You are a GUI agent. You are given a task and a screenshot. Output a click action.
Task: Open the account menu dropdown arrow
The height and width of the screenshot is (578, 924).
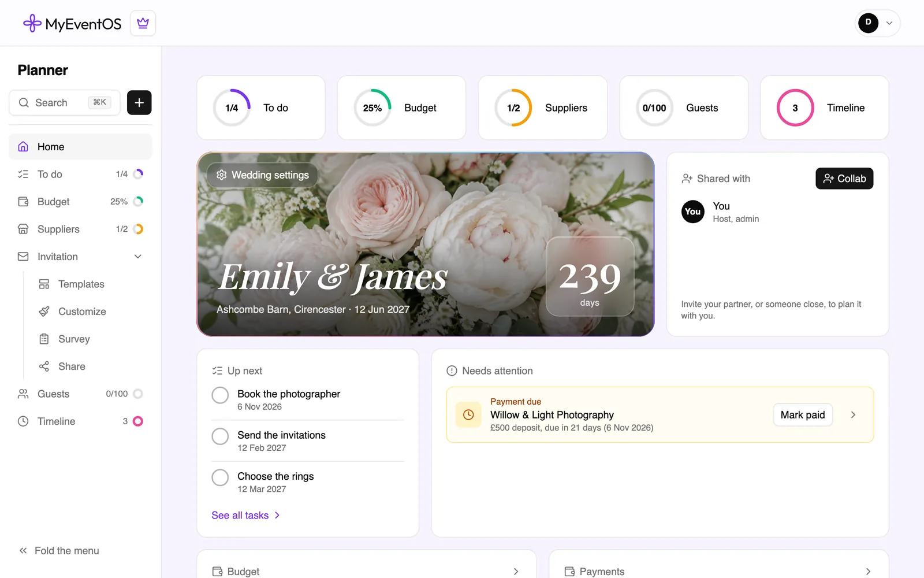click(x=889, y=23)
